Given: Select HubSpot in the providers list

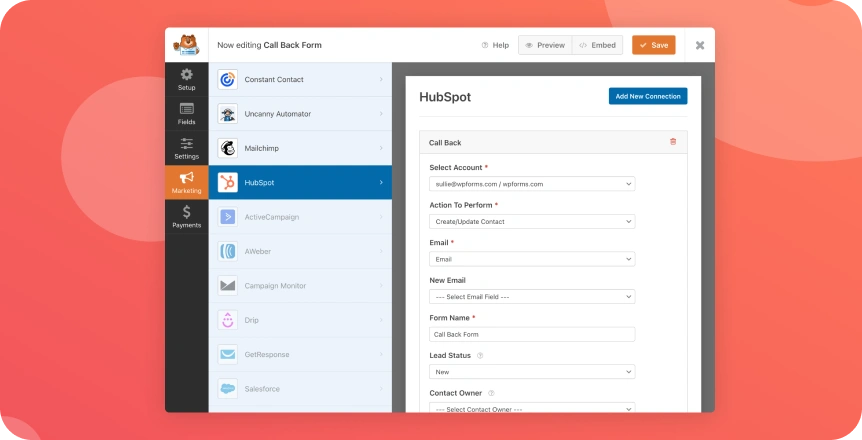Looking at the screenshot, I should (300, 183).
